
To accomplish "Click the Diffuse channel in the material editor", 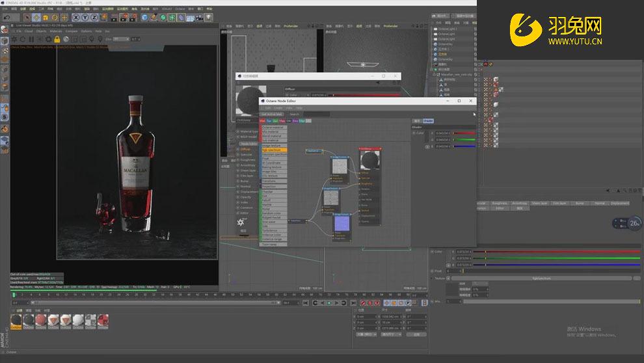I will pyautogui.click(x=246, y=150).
